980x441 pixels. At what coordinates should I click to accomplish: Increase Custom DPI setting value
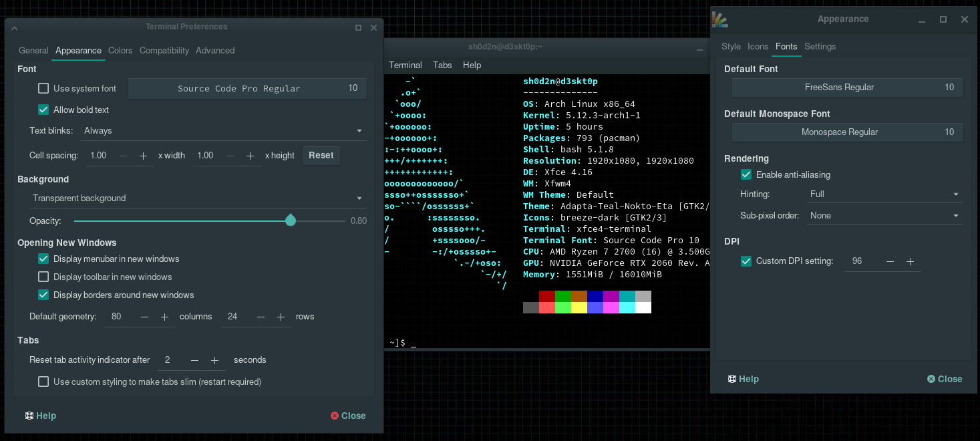pyautogui.click(x=910, y=261)
